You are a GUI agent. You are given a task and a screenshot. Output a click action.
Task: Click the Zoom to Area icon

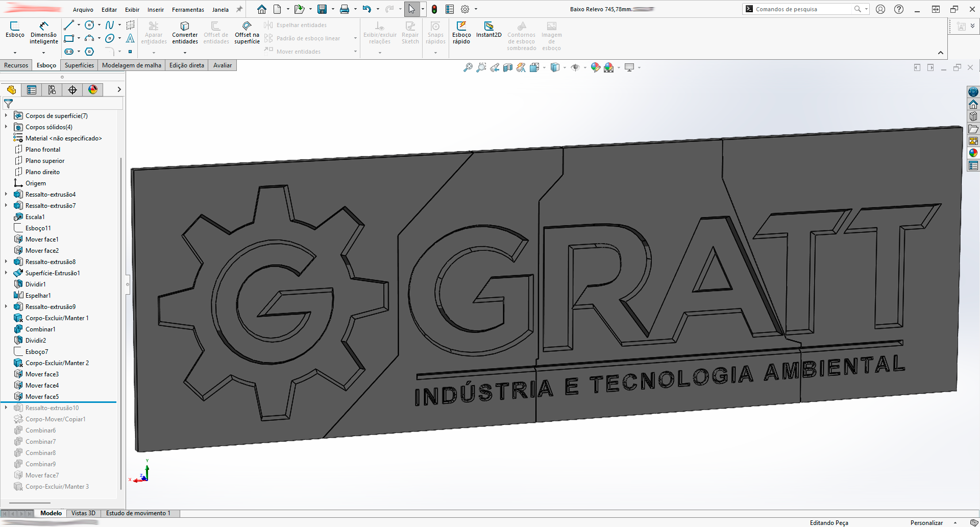tap(481, 67)
